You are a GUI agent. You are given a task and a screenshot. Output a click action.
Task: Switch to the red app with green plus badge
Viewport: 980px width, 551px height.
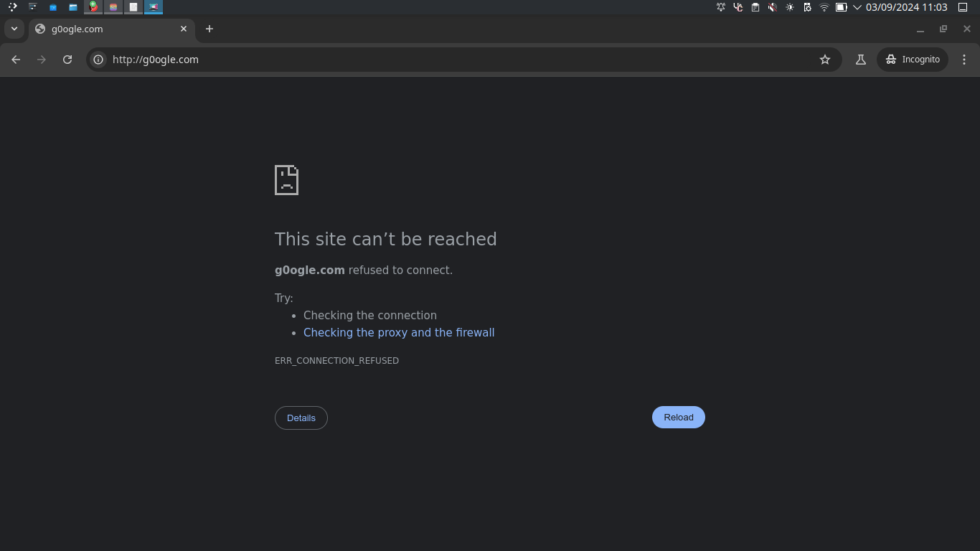click(x=93, y=7)
